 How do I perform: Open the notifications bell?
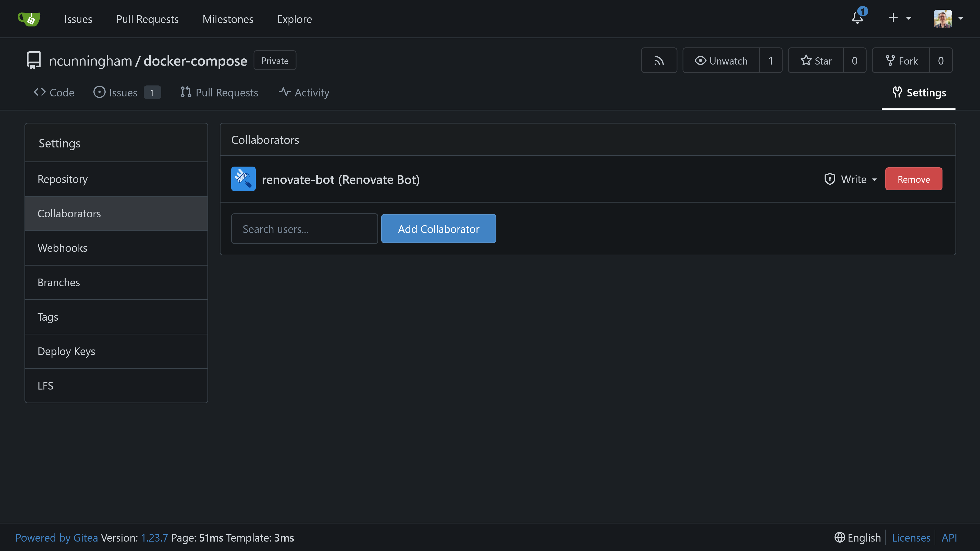(x=857, y=18)
